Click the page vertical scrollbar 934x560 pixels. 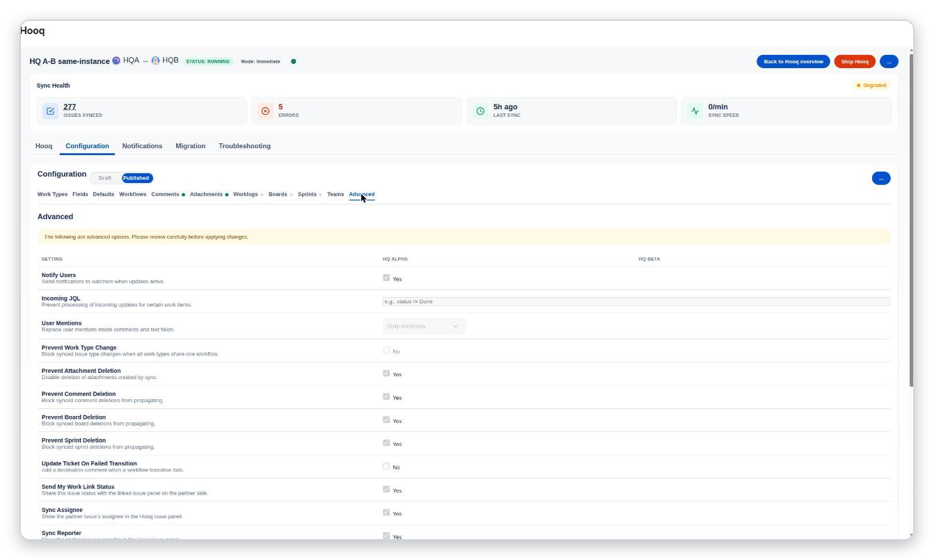click(910, 219)
